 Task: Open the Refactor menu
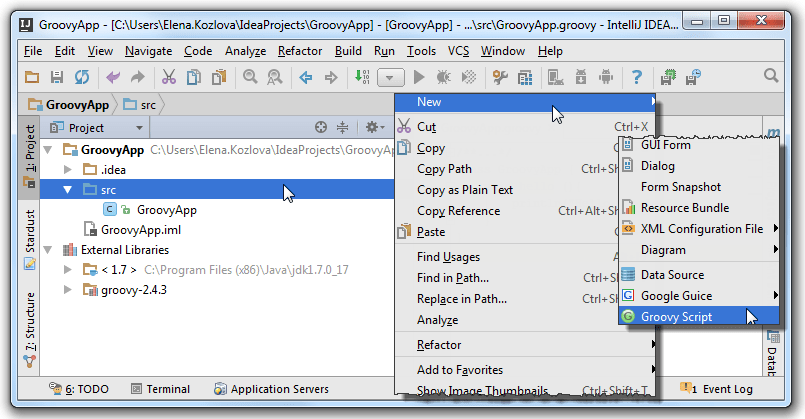[300, 51]
